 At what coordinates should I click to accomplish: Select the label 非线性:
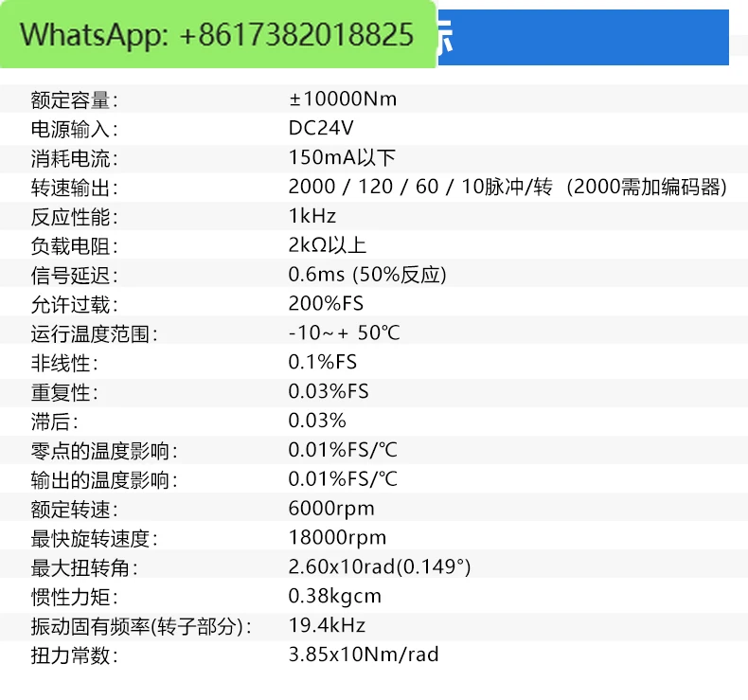[64, 363]
